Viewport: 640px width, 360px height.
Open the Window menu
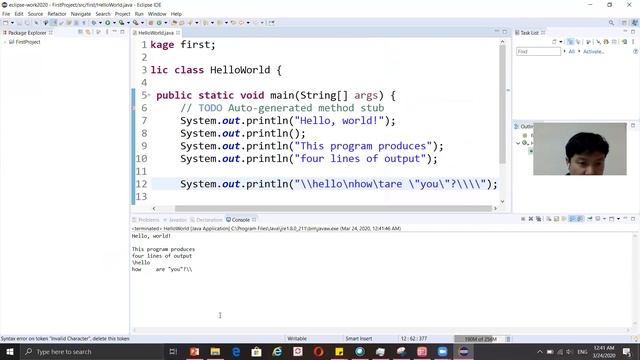[x=157, y=14]
